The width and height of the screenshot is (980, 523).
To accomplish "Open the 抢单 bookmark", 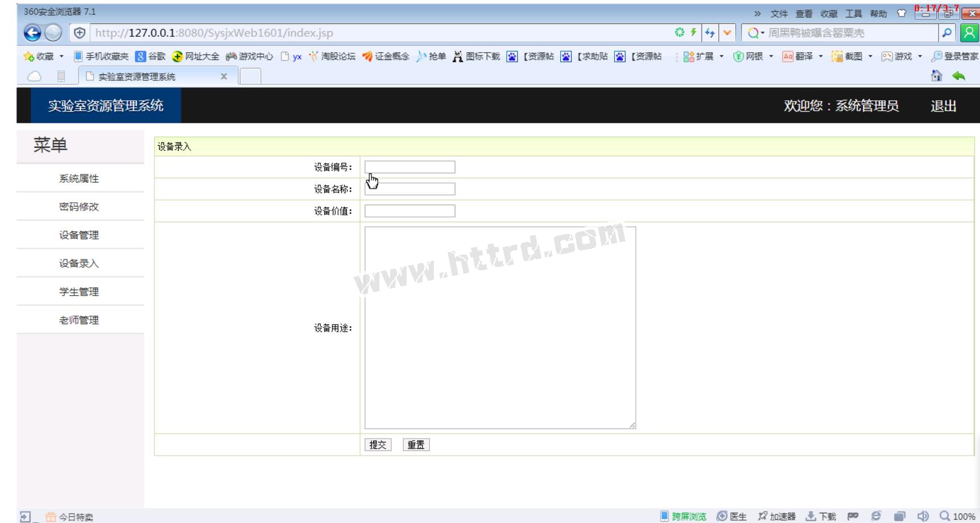I will coord(431,56).
